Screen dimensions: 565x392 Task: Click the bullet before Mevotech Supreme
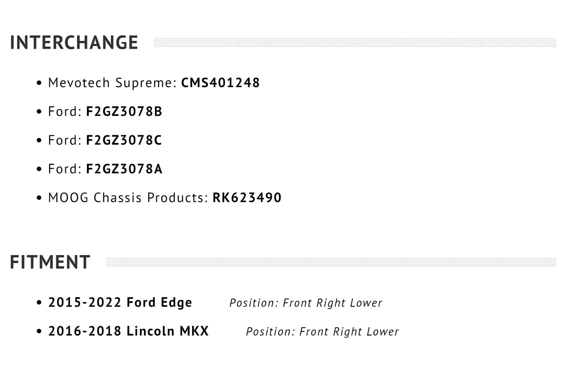[39, 83]
